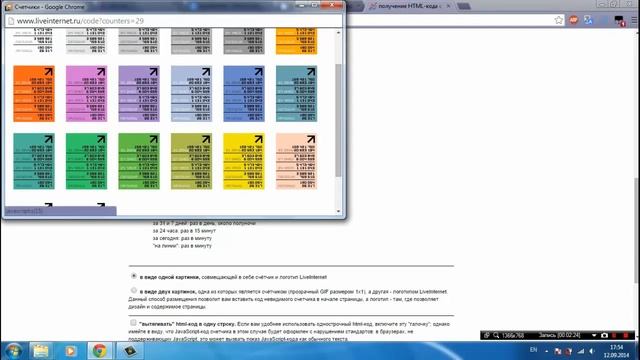Choose the olive counter design
640x360 pixels.
click(x=191, y=161)
